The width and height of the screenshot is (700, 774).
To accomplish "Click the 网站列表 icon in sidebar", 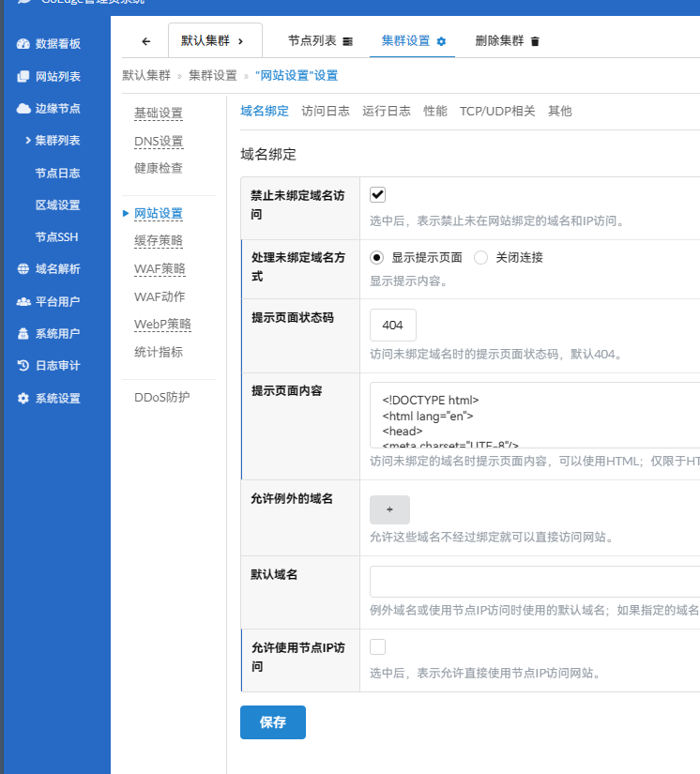I will tap(23, 76).
